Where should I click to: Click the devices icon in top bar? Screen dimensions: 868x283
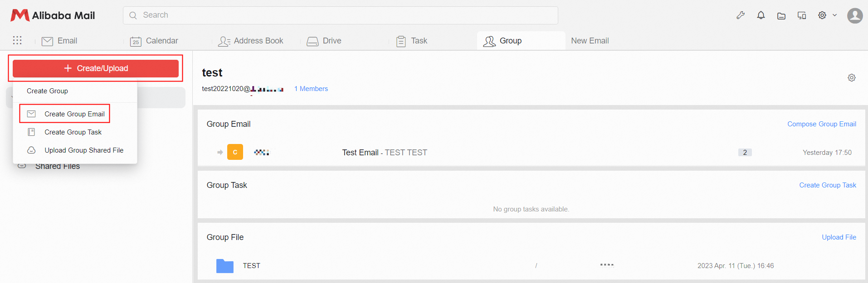[x=802, y=16]
